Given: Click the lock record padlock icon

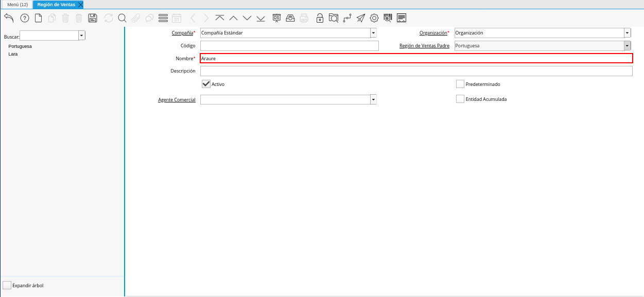Looking at the screenshot, I should pos(320,18).
